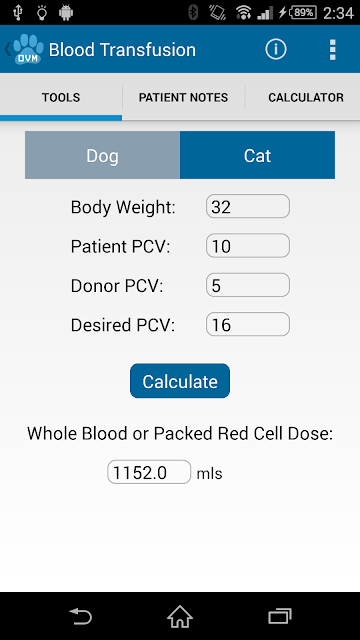Open the three-dot overflow menu

tap(333, 50)
